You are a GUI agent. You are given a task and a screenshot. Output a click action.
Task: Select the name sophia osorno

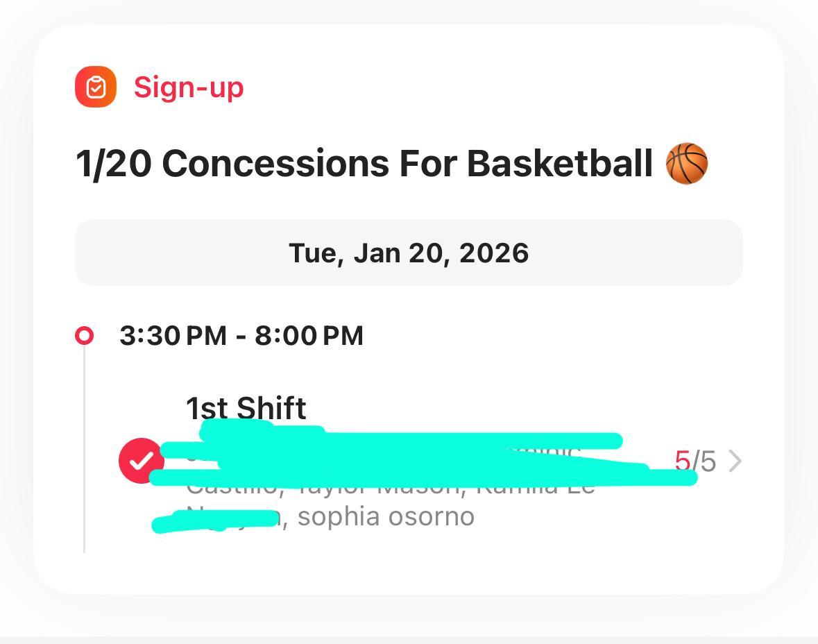click(x=386, y=517)
